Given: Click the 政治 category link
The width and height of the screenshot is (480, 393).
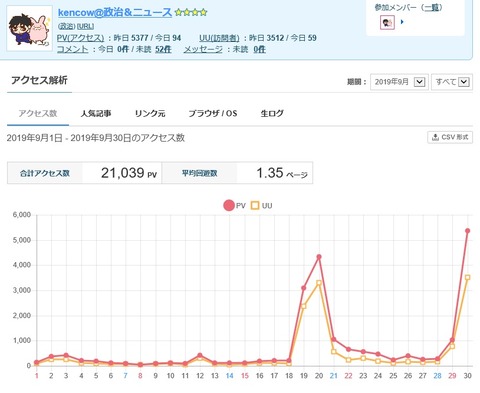Looking at the screenshot, I should [x=66, y=26].
